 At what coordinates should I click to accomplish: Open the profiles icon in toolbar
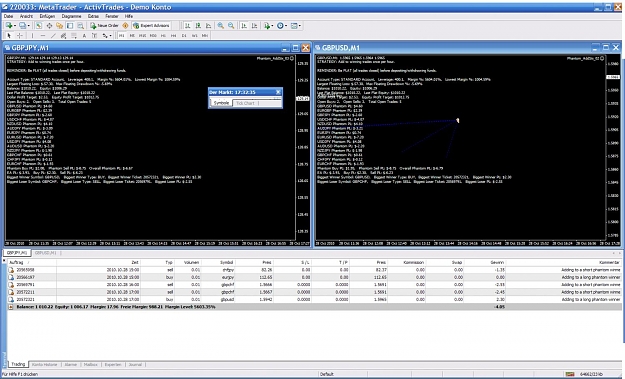coord(23,26)
